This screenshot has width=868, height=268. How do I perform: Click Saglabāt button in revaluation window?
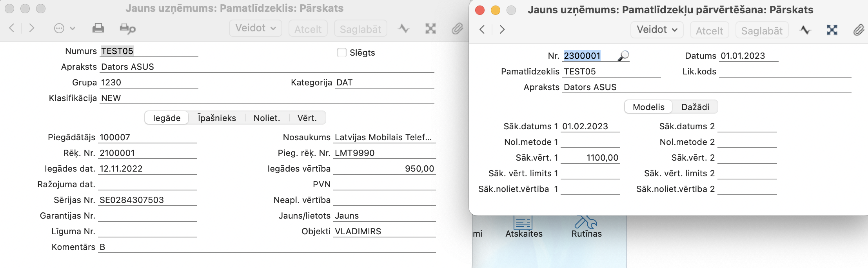762,31
